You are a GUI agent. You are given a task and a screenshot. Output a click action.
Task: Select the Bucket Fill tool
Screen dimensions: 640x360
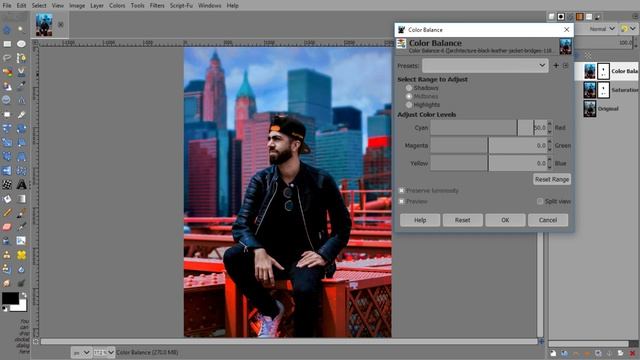(x=7, y=199)
